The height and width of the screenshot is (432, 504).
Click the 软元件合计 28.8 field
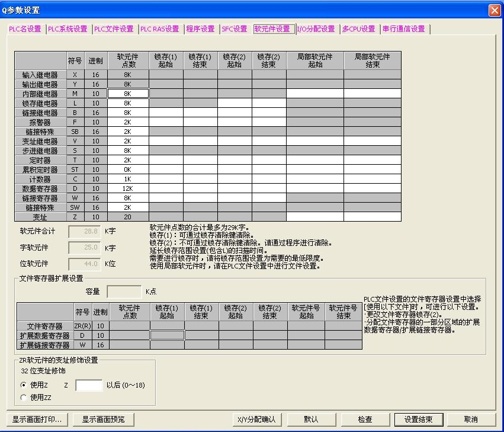point(85,231)
